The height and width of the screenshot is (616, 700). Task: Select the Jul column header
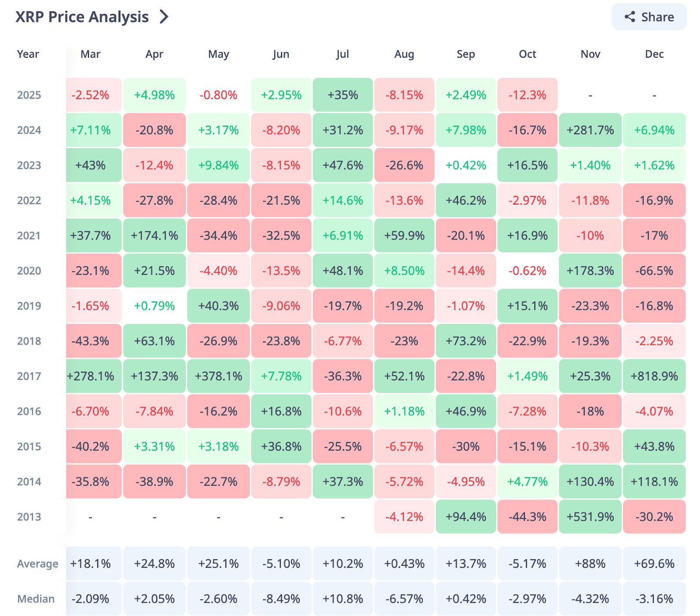coord(343,54)
